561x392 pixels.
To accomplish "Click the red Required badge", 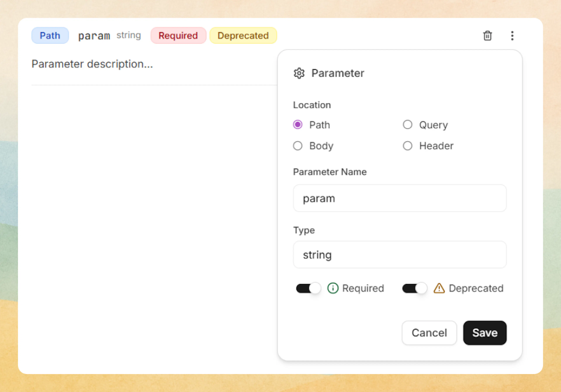I will (178, 36).
